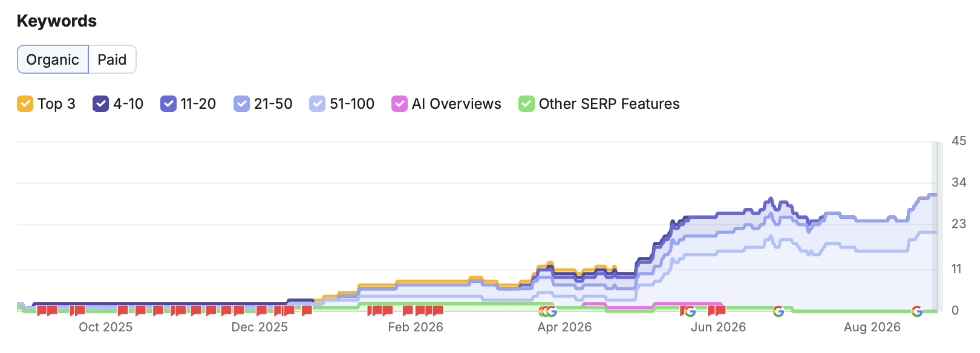Switch to the Paid keywords tab
Viewport: 980px width, 353px height.
click(112, 59)
